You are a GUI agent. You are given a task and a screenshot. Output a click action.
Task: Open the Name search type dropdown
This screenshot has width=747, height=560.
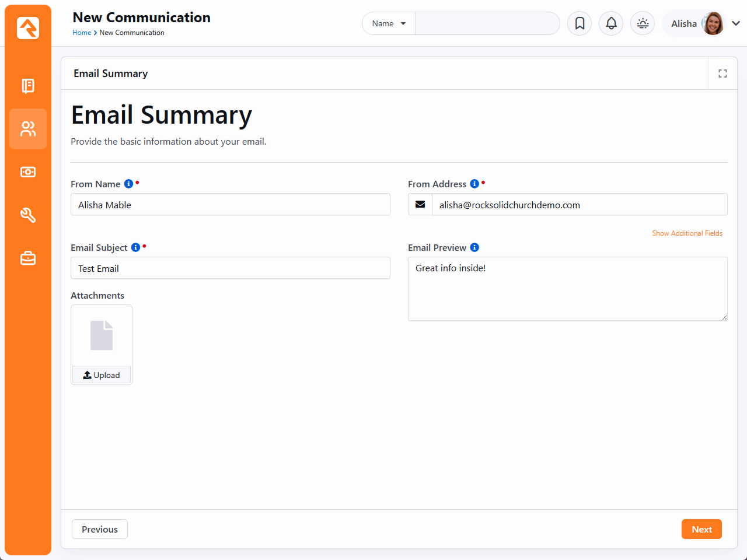pos(388,23)
